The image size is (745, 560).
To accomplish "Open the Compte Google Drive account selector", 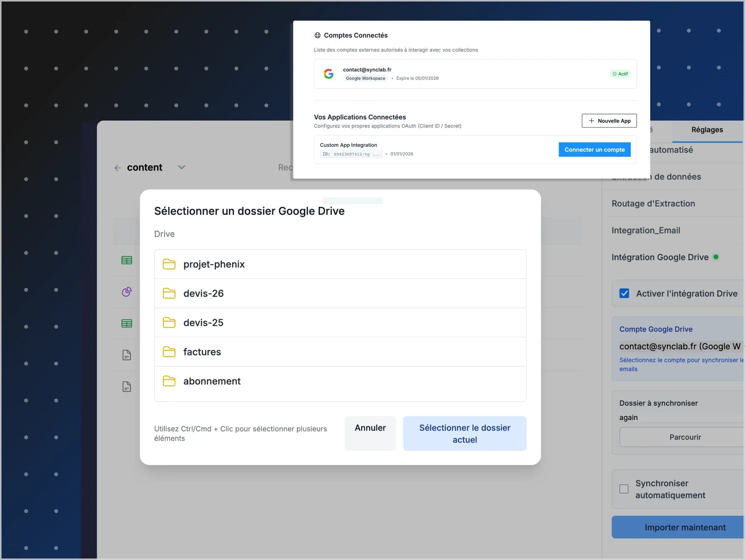I will tap(680, 346).
